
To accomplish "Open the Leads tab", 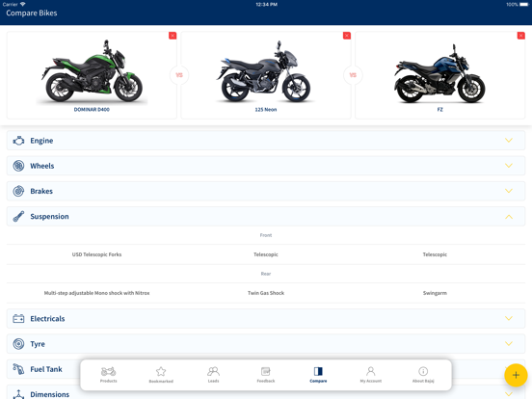I will click(213, 375).
